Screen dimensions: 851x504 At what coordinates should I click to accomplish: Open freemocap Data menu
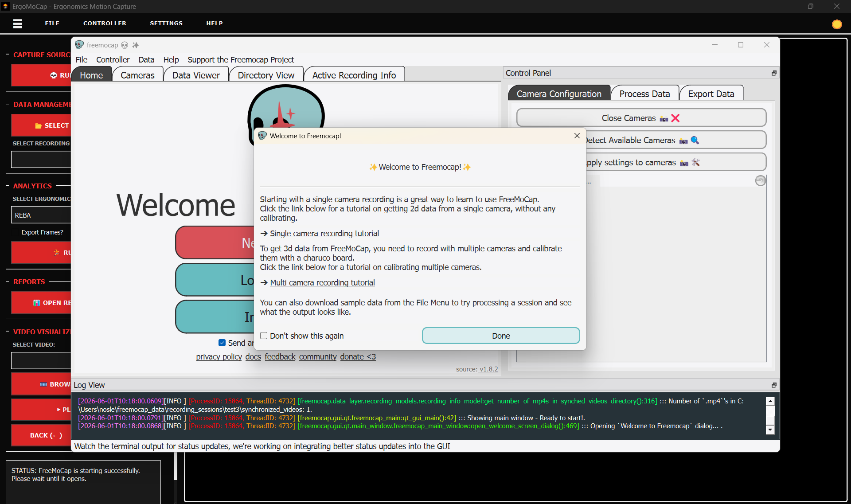pos(146,59)
